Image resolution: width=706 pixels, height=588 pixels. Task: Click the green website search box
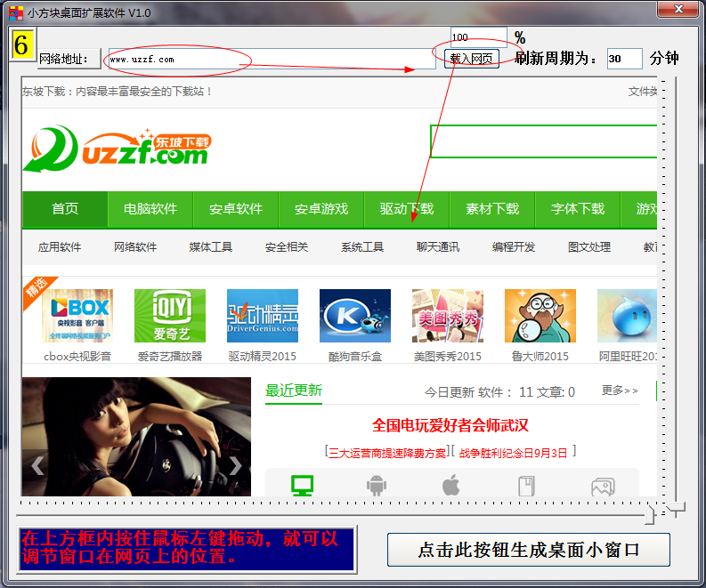pyautogui.click(x=543, y=141)
